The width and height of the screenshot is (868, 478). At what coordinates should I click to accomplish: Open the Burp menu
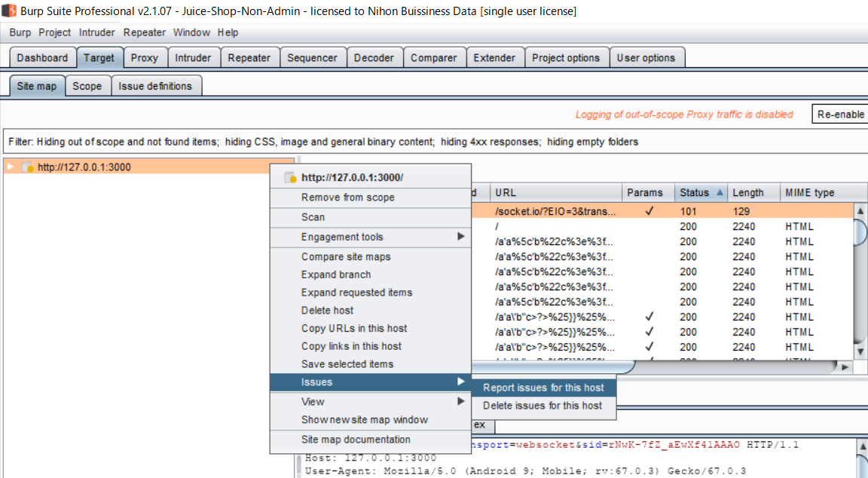click(20, 32)
